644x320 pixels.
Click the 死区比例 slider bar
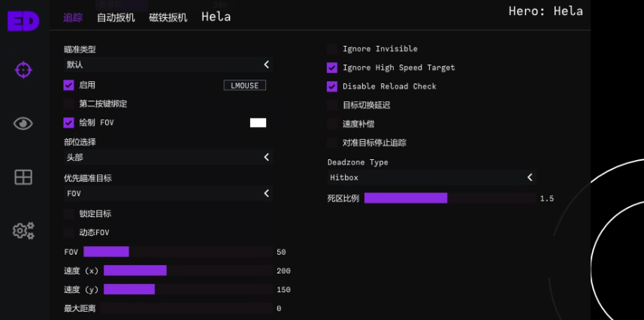pos(450,198)
